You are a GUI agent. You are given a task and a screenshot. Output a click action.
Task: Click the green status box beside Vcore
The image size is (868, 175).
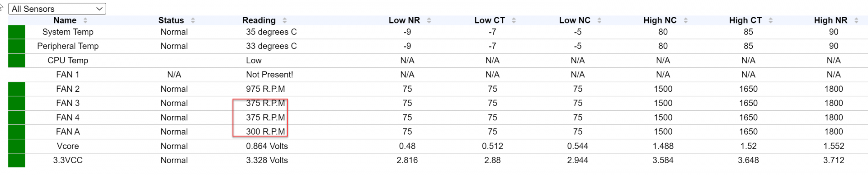(x=17, y=146)
